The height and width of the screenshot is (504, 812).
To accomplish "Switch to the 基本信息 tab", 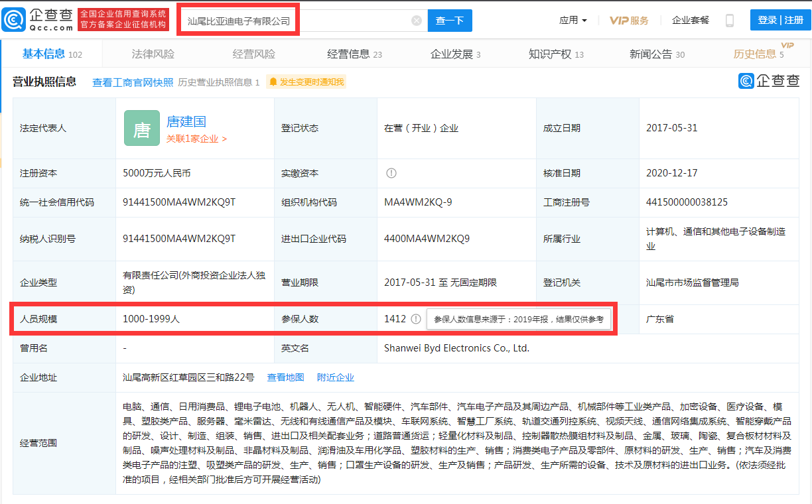I will (x=52, y=54).
